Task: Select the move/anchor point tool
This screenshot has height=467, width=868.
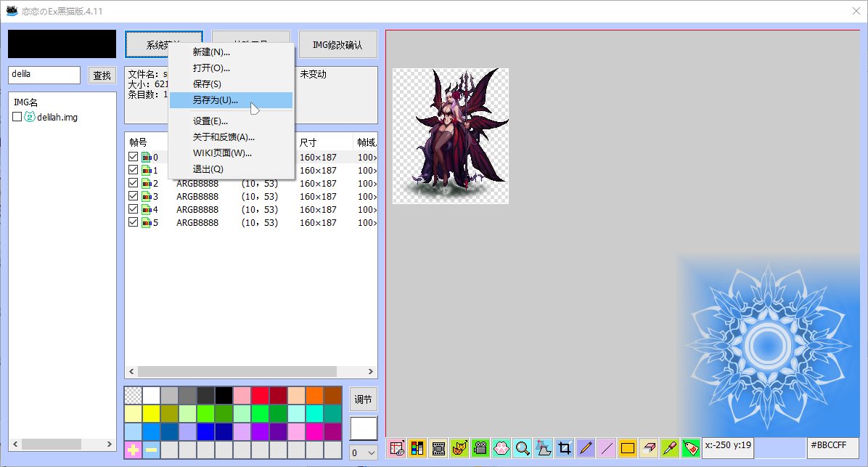Action: (x=544, y=448)
